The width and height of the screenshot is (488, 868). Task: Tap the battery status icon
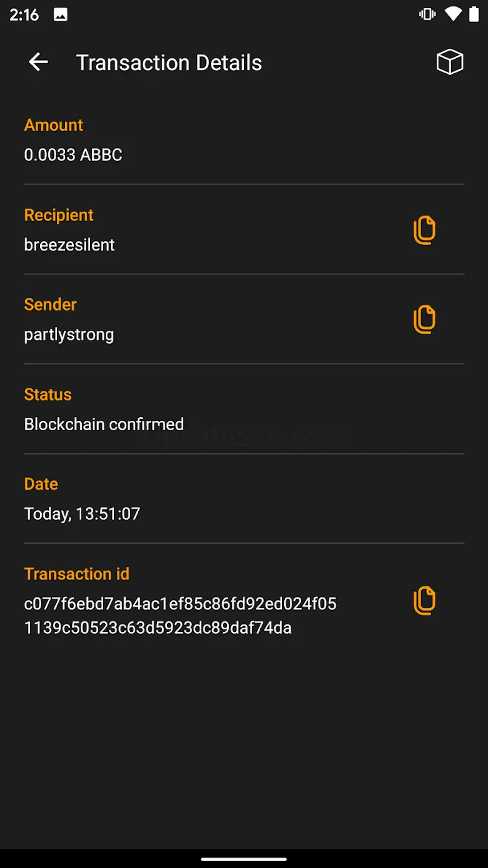tap(474, 14)
